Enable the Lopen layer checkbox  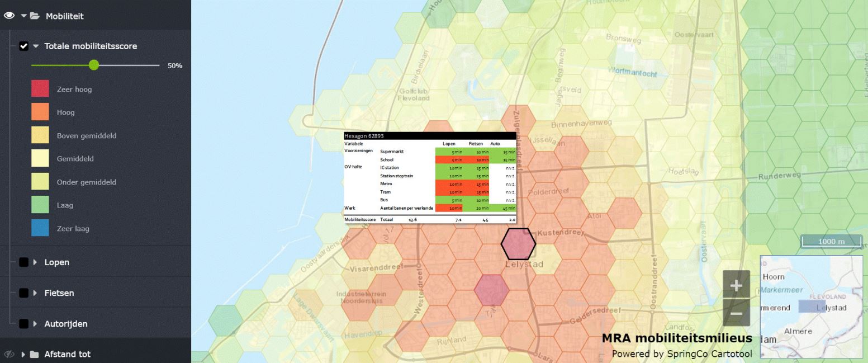23,262
